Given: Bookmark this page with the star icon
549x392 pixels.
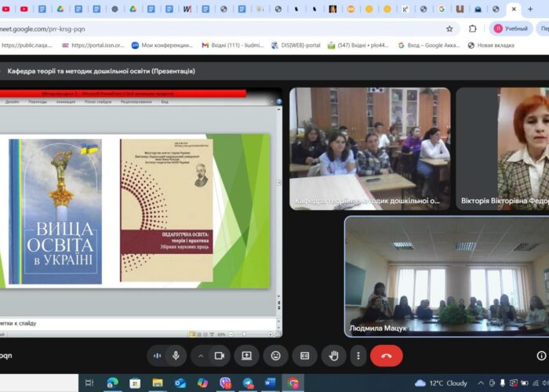Looking at the screenshot, I should coord(449,28).
